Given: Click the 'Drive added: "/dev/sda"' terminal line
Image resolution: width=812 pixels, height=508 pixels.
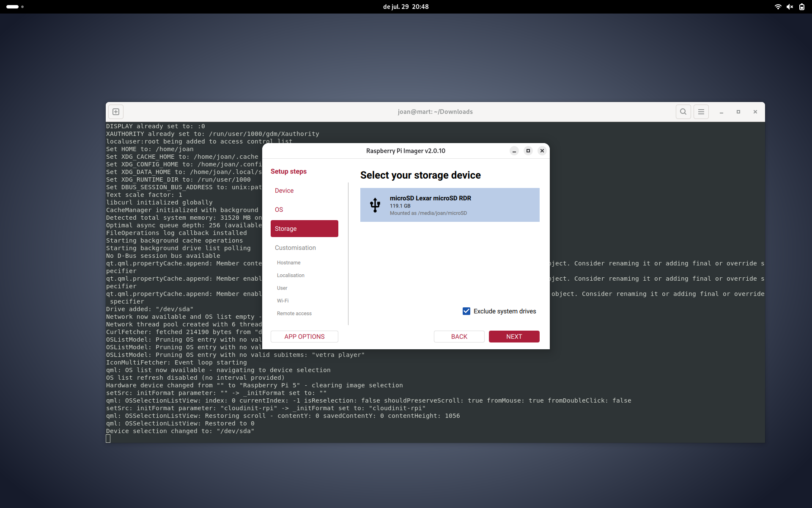Looking at the screenshot, I should (150, 309).
